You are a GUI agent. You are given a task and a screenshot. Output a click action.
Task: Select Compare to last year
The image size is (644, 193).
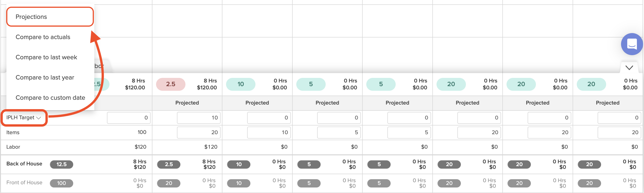pyautogui.click(x=45, y=78)
